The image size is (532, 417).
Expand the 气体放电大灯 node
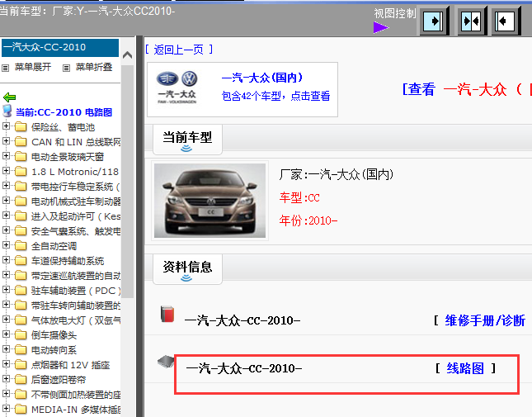[6, 320]
